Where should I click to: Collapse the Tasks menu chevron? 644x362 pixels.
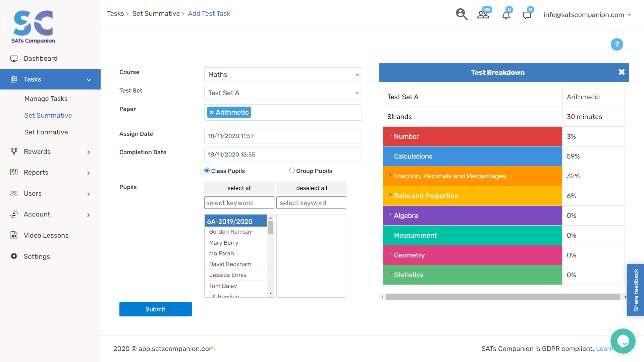[x=89, y=80]
